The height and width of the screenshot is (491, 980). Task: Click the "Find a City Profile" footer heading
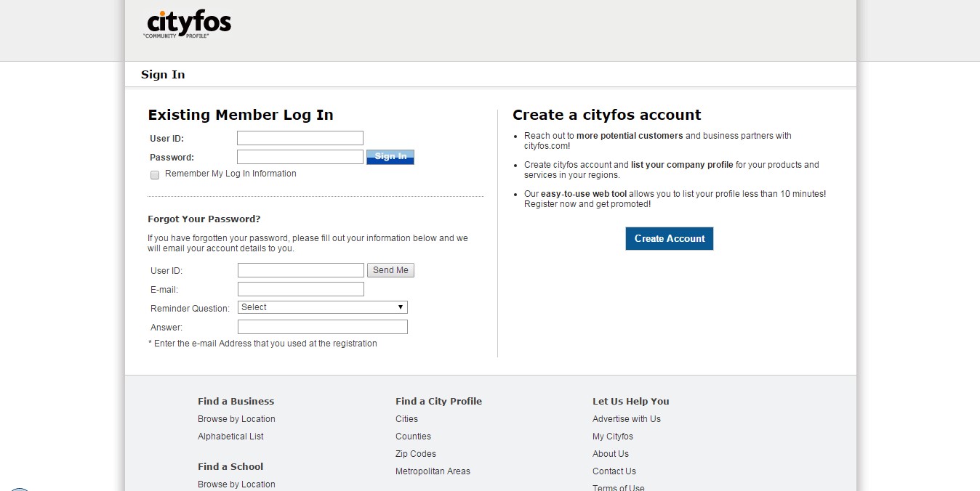438,401
